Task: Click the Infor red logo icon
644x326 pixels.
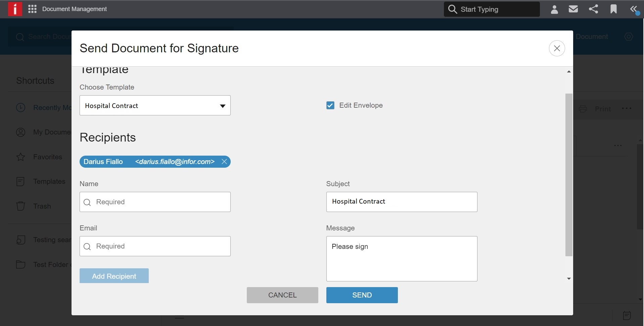Action: [x=15, y=9]
